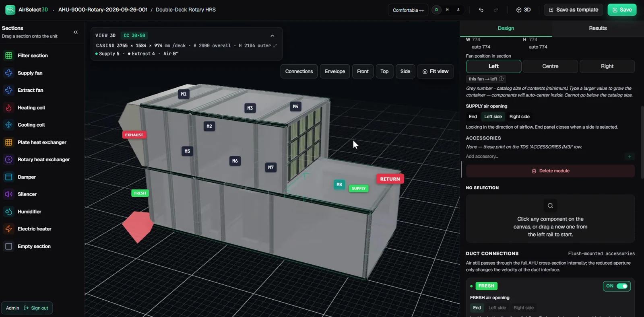Click Fit view button
644x317 pixels.
coord(436,72)
